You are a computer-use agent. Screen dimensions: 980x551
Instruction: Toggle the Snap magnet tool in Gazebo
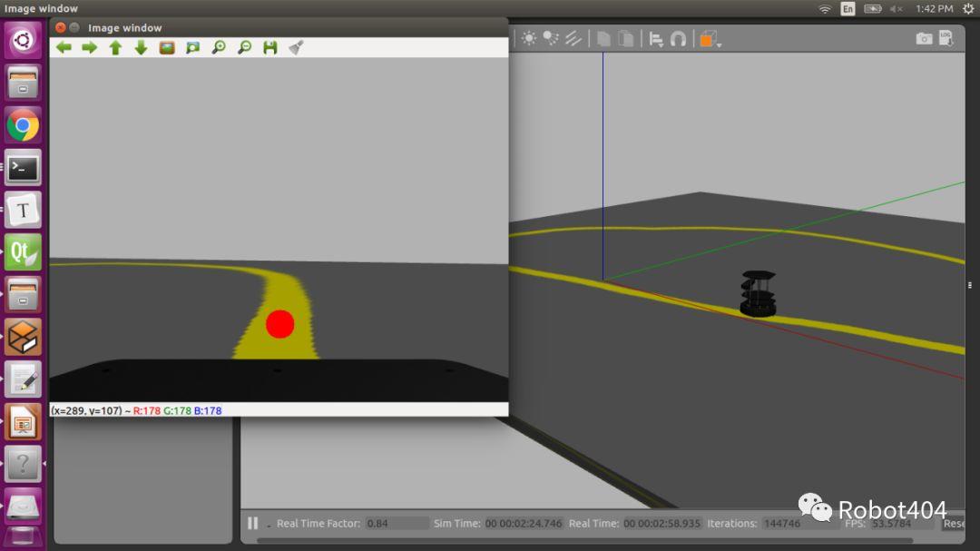tap(678, 39)
